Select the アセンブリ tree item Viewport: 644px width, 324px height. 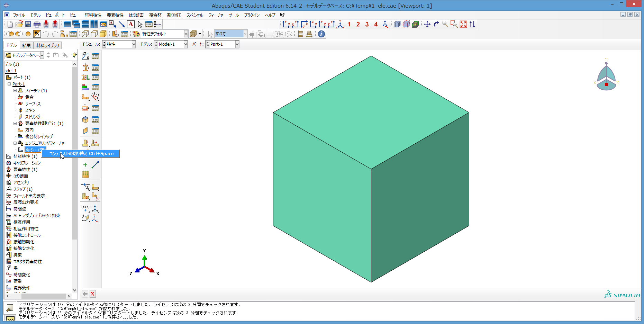coord(21,183)
